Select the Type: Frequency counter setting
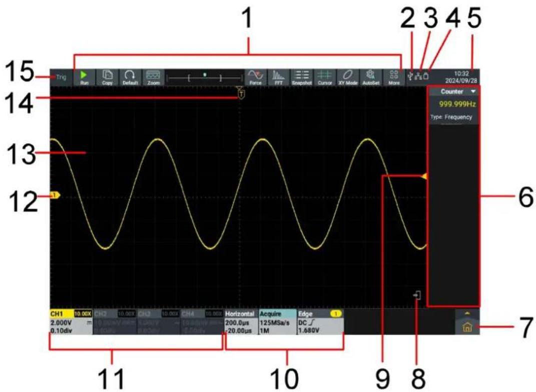This screenshot has height=392, width=536. click(451, 117)
